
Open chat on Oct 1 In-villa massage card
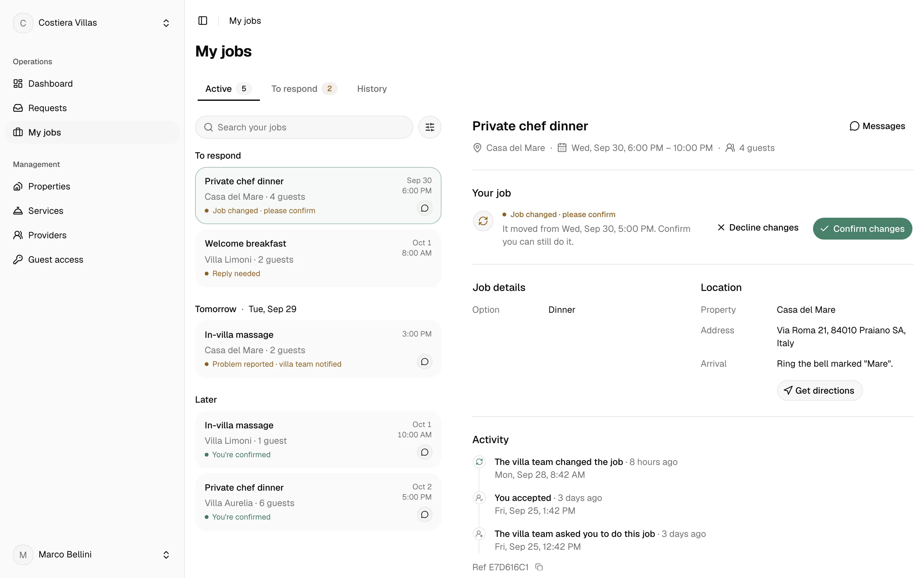click(424, 452)
